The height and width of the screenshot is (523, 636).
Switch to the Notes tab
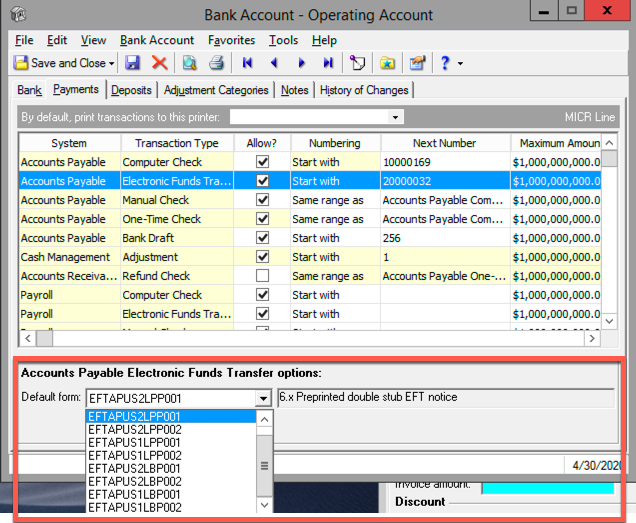[x=295, y=90]
